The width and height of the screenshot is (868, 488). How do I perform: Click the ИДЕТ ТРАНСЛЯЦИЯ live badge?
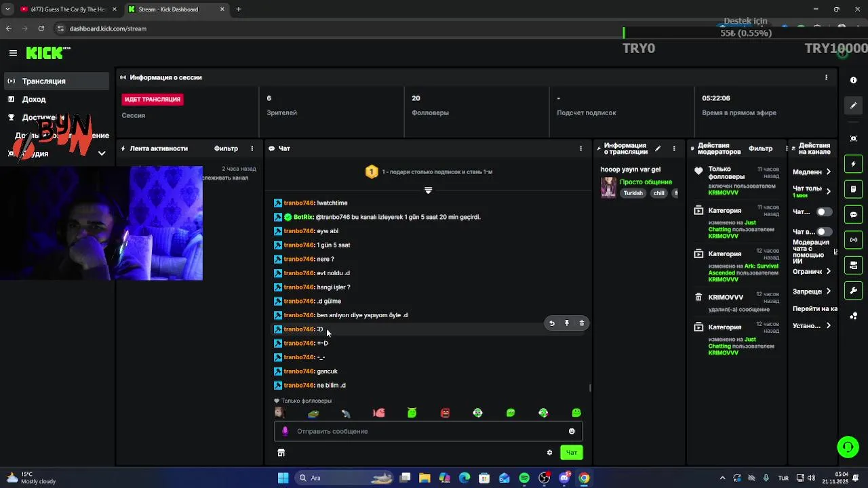coord(153,100)
